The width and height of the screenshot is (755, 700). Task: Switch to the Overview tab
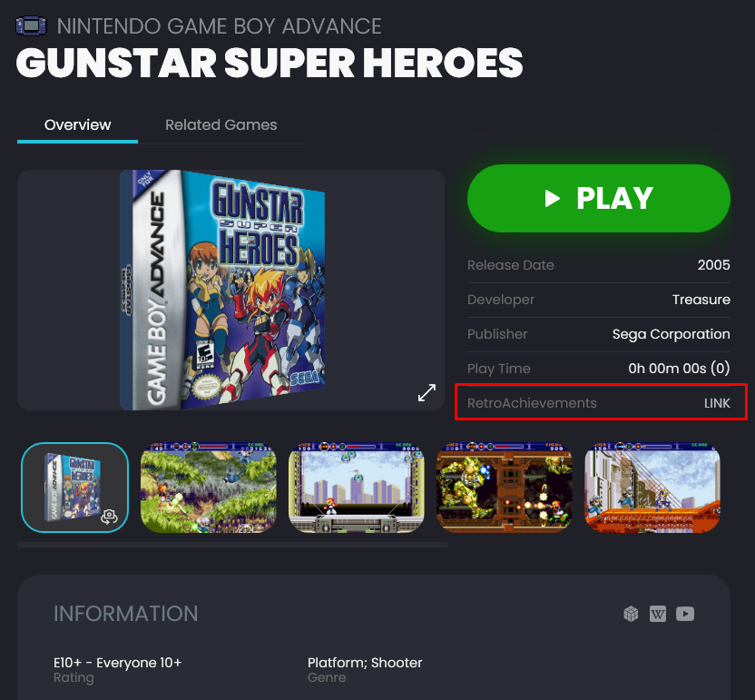77,124
